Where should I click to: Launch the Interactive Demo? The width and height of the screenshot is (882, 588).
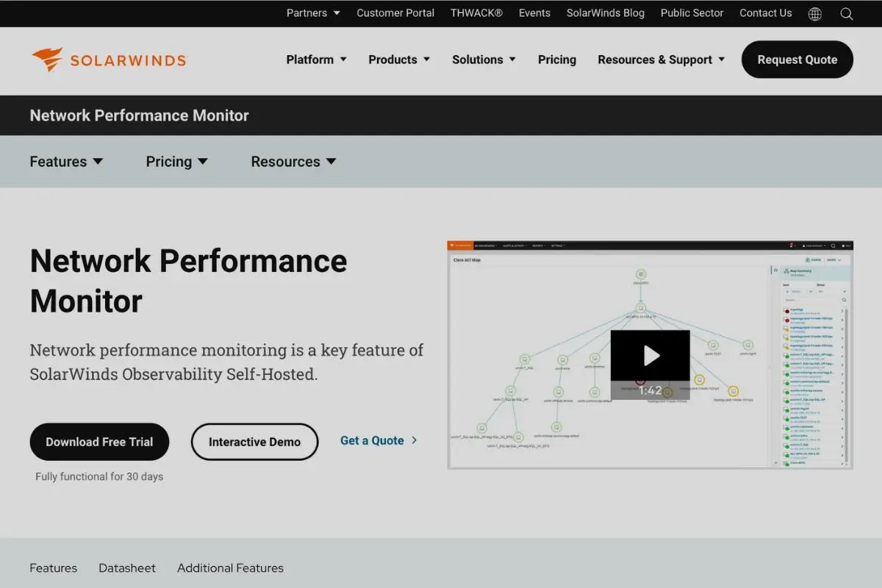pyautogui.click(x=254, y=442)
